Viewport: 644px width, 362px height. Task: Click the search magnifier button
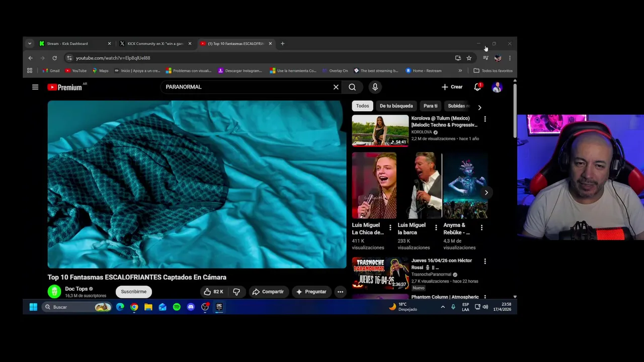pos(352,87)
